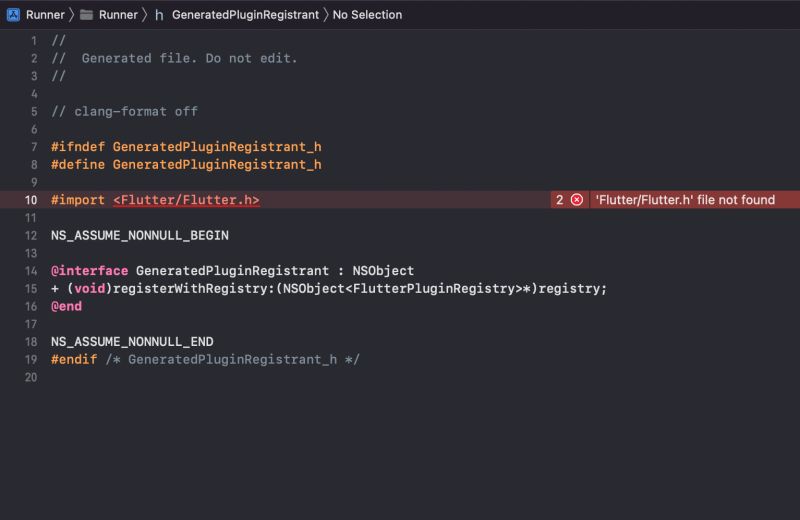Click the '@end' keyword
The width and height of the screenshot is (800, 520).
(66, 306)
